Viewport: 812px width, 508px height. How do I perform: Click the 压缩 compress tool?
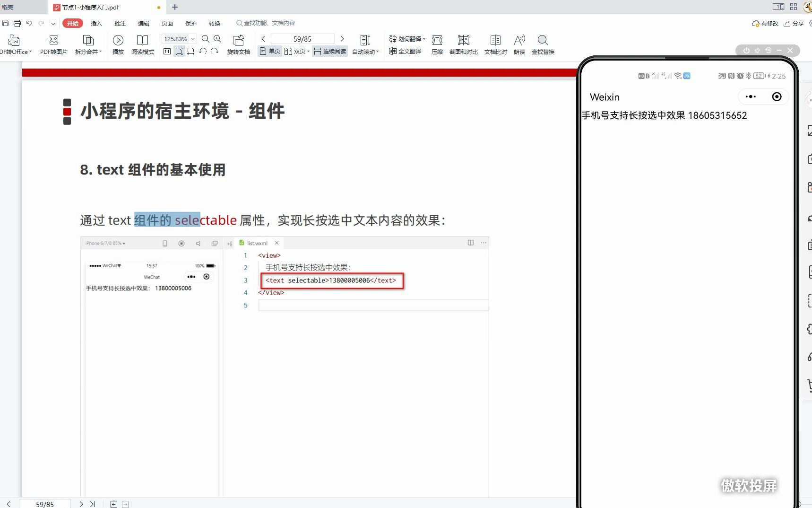pos(437,44)
